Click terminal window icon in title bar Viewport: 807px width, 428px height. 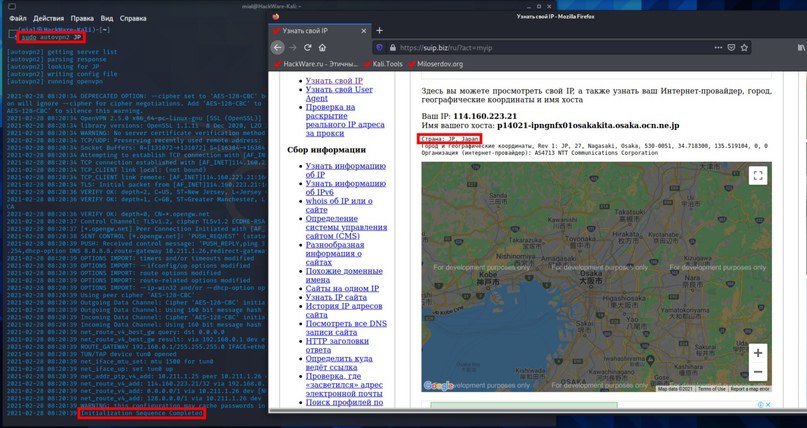(x=12, y=6)
